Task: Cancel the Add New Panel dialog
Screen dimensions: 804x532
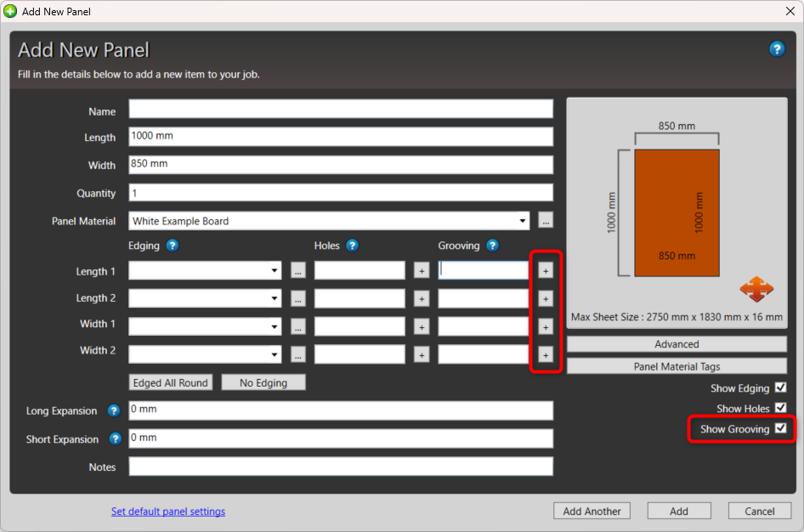Action: [760, 511]
